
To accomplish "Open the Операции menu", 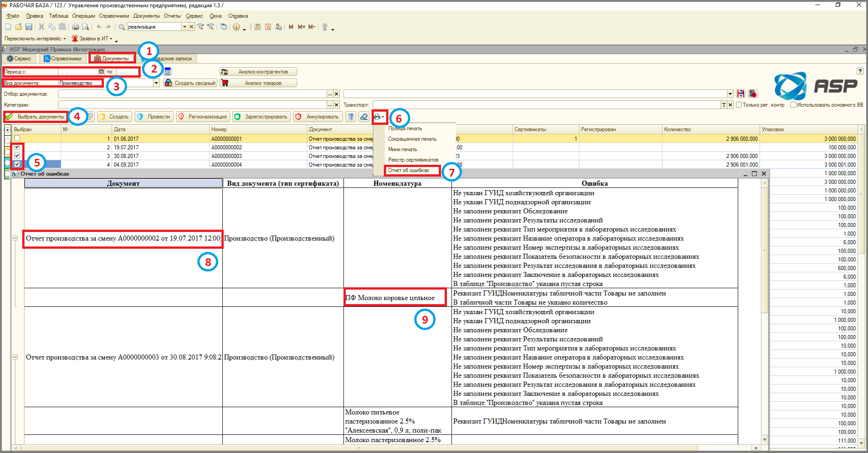I will pyautogui.click(x=83, y=16).
